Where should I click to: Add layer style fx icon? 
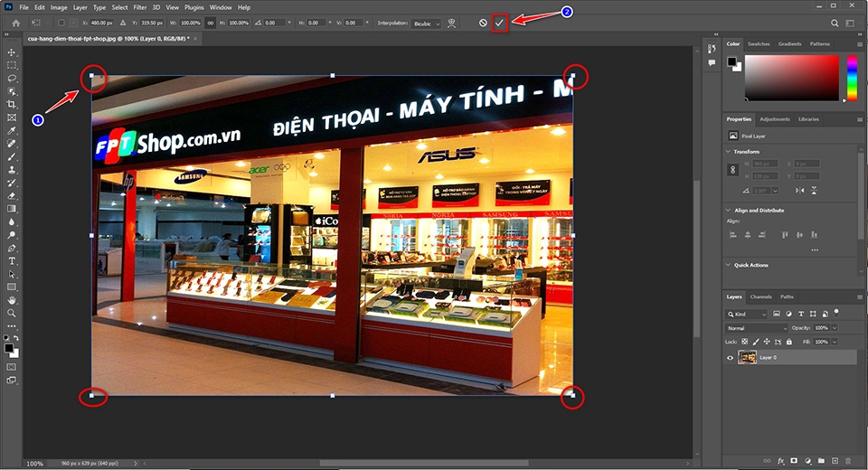click(x=780, y=461)
